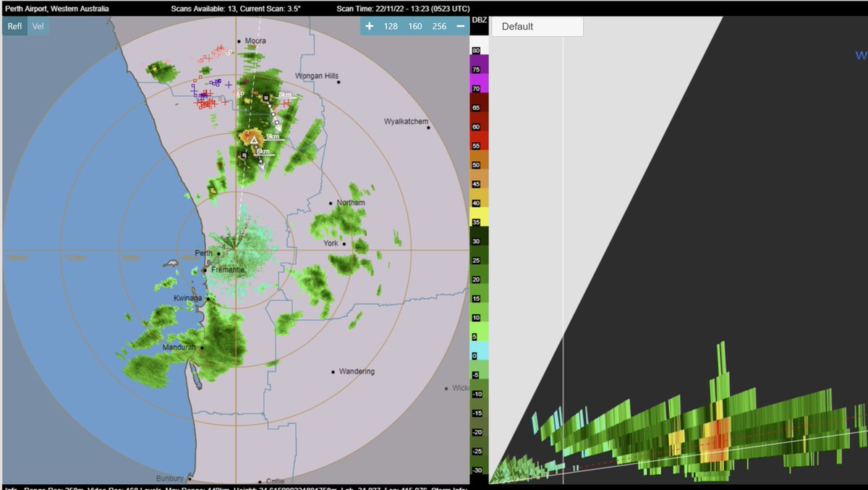The width and height of the screenshot is (868, 490).
Task: Click the 45 dBZ tan swatch
Action: pos(480,179)
